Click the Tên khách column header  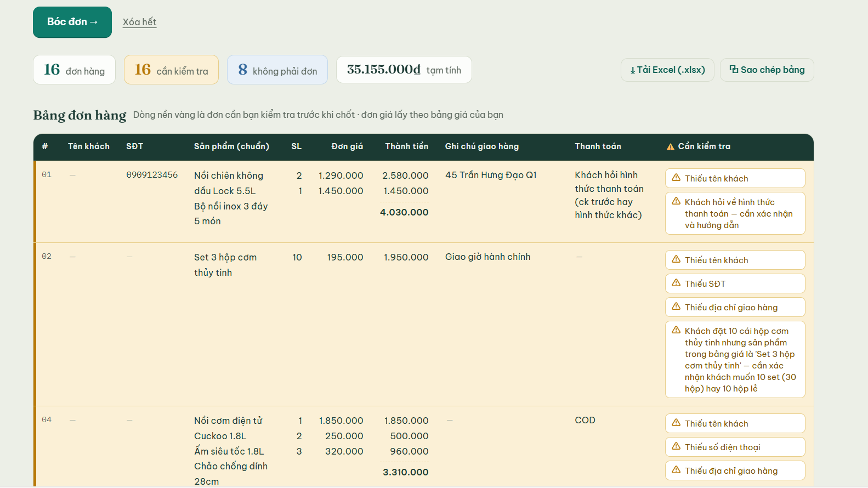point(89,146)
